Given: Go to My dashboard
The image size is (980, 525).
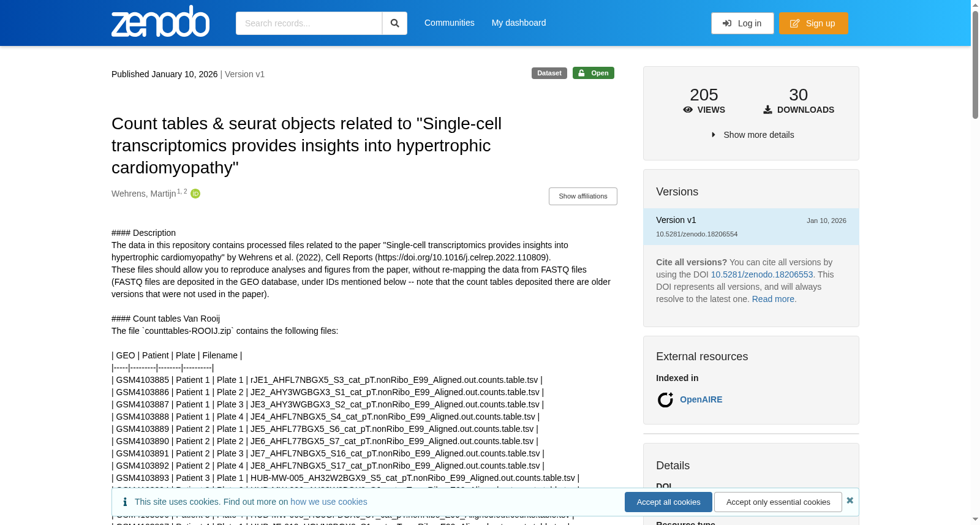Looking at the screenshot, I should (519, 23).
